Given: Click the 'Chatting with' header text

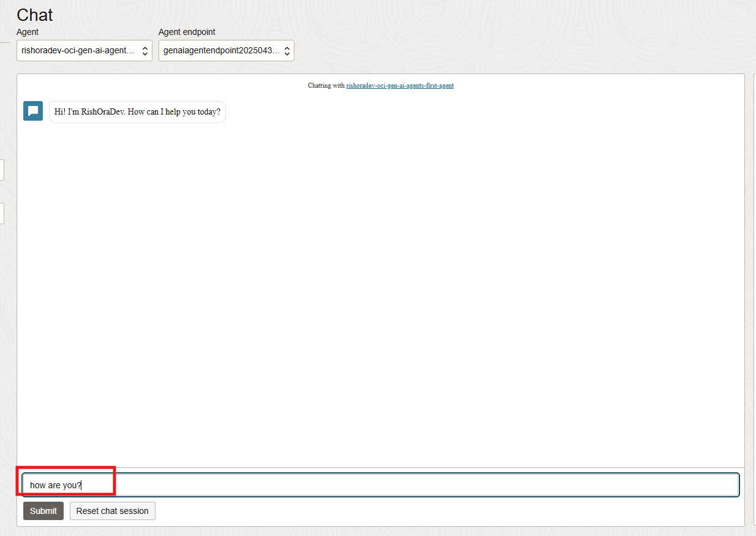Looking at the screenshot, I should (326, 86).
